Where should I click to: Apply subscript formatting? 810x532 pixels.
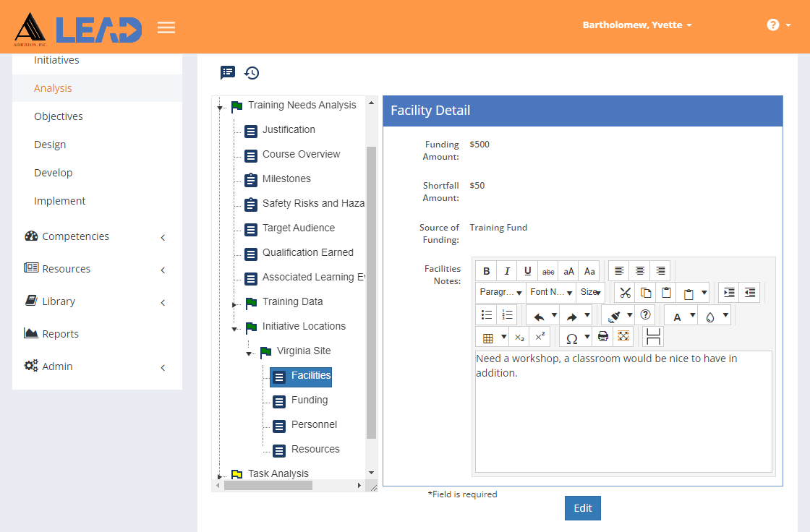coord(520,338)
